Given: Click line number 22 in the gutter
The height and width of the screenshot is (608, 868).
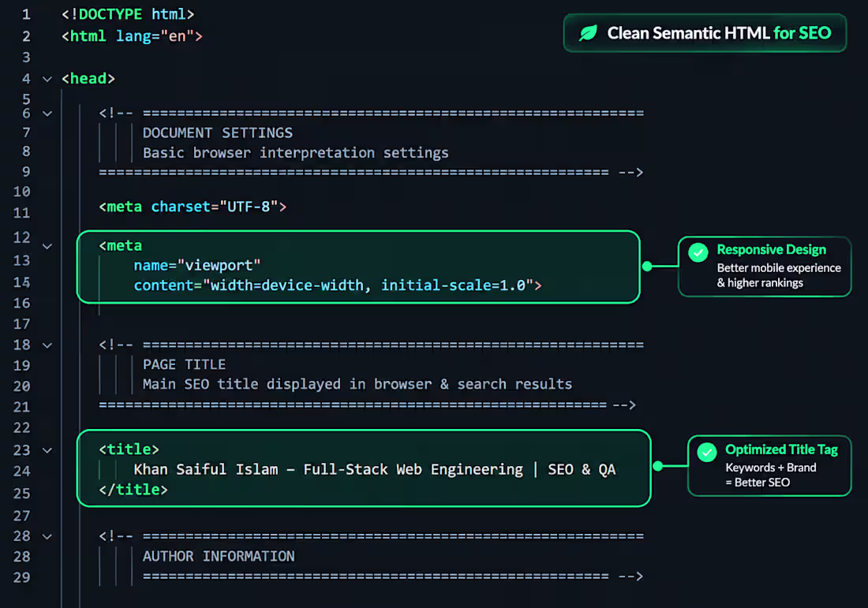Looking at the screenshot, I should pyautogui.click(x=21, y=428).
